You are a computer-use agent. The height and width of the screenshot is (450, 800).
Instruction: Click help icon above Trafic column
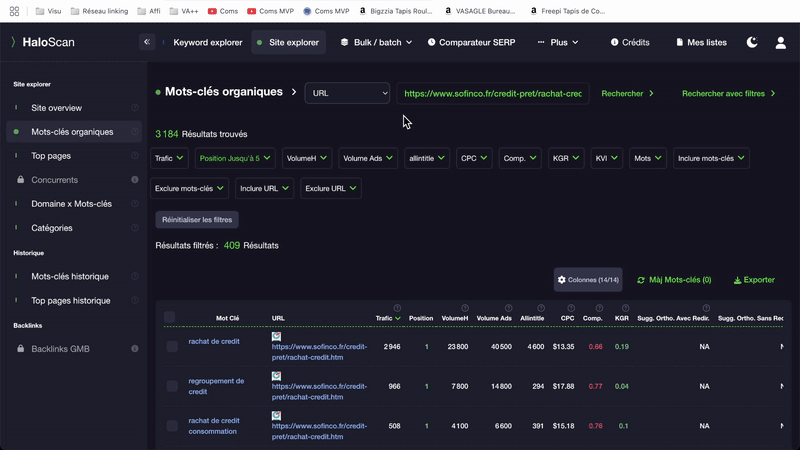(397, 308)
